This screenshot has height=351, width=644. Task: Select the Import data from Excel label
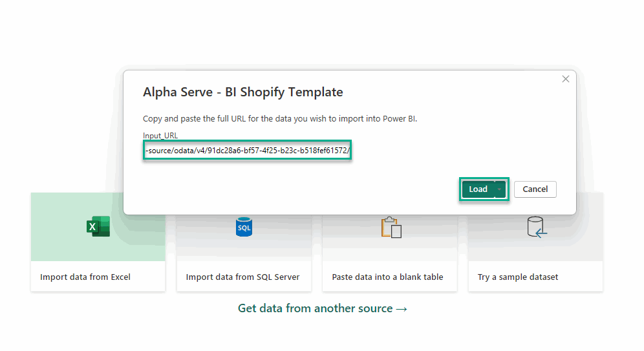pos(85,277)
